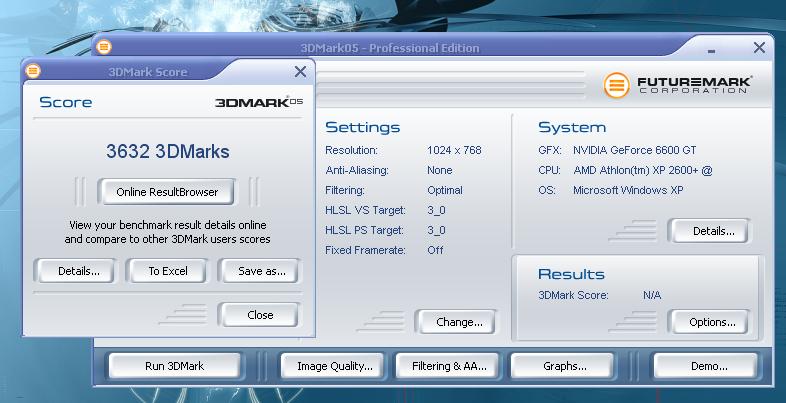This screenshot has height=403, width=786.
Task: Open Results Options... button
Action: [712, 322]
